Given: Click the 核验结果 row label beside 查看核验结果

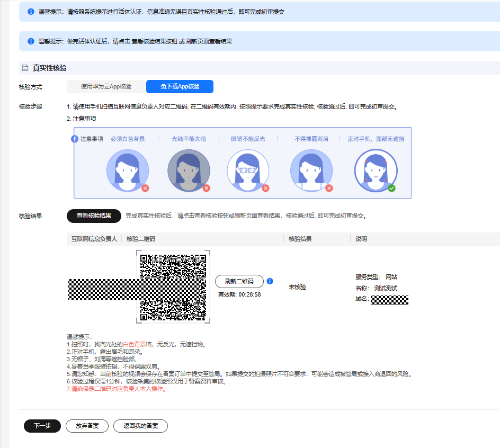Looking at the screenshot, I should click(30, 216).
